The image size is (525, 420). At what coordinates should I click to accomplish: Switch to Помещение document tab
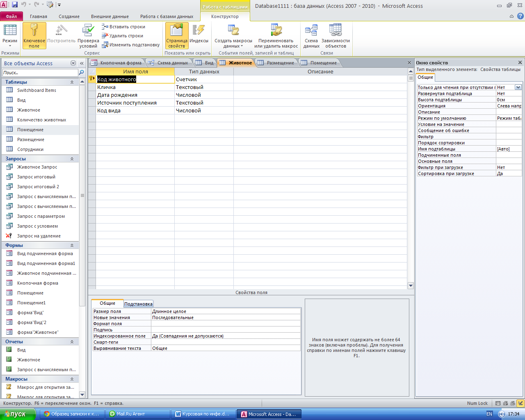pyautogui.click(x=319, y=63)
